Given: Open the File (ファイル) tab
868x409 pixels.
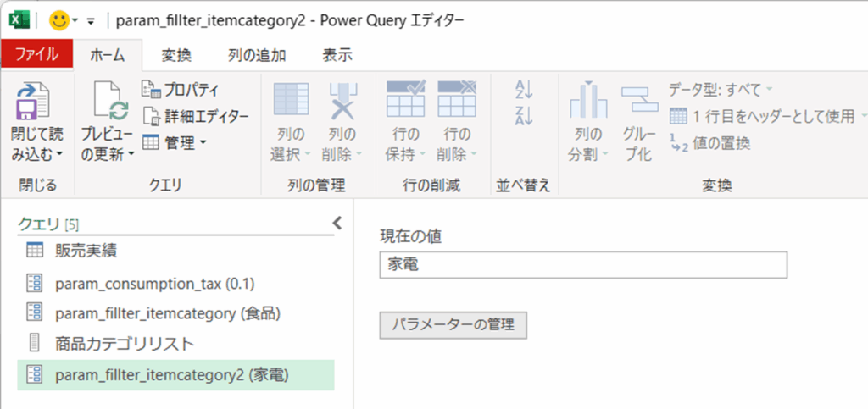Looking at the screenshot, I should coord(36,55).
